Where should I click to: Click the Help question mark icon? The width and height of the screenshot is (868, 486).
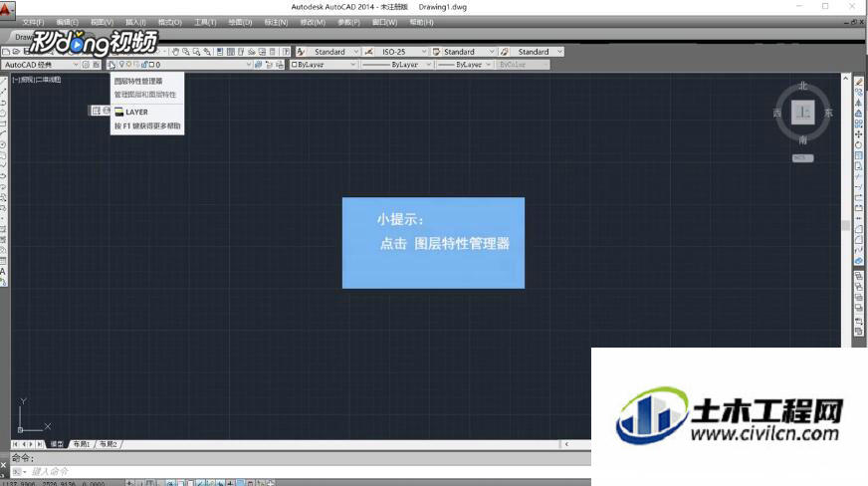[286, 52]
